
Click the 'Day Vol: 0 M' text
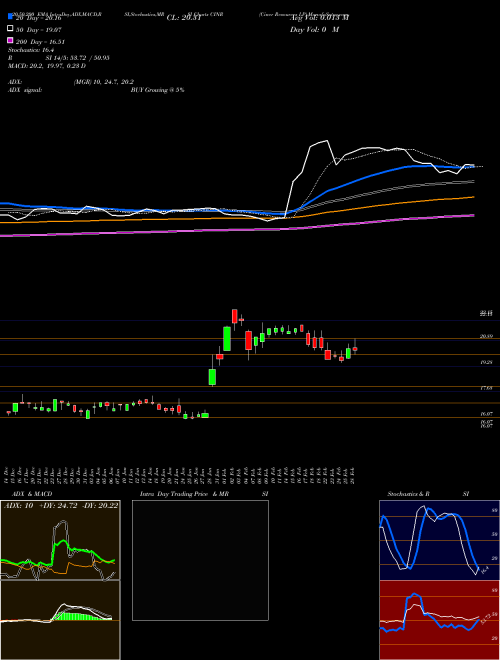(x=314, y=29)
